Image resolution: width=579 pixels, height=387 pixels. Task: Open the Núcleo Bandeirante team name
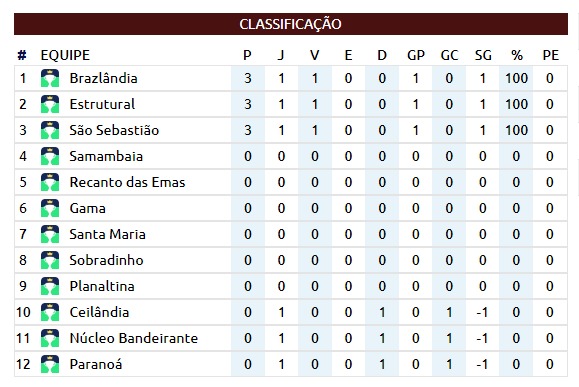pyautogui.click(x=134, y=338)
